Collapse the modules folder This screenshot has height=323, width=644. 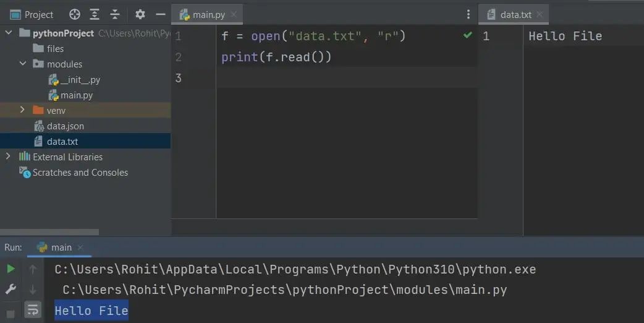tap(23, 63)
